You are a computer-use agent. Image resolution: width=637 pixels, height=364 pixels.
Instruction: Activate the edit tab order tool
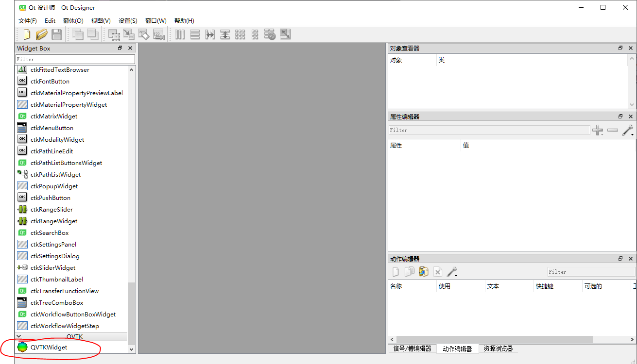coord(159,34)
